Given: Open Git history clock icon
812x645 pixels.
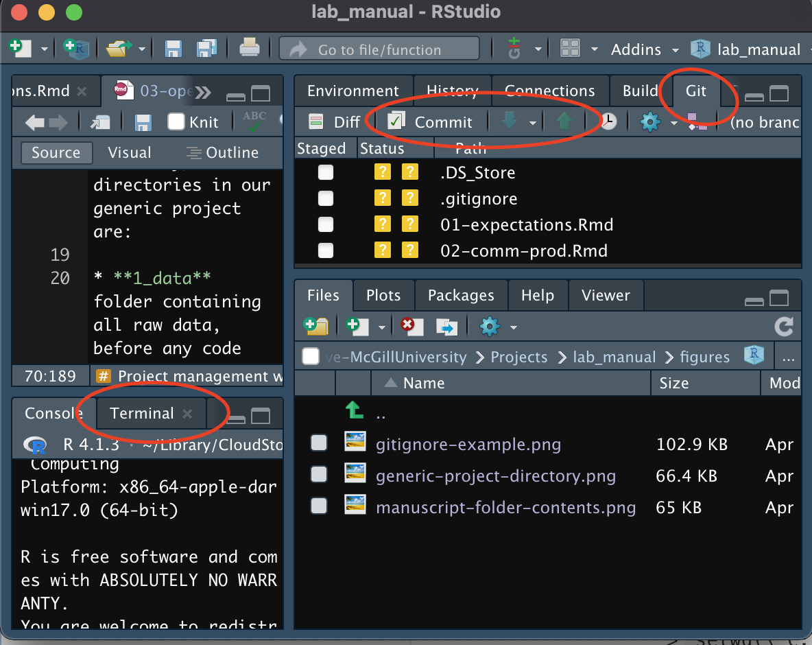Looking at the screenshot, I should (x=608, y=121).
